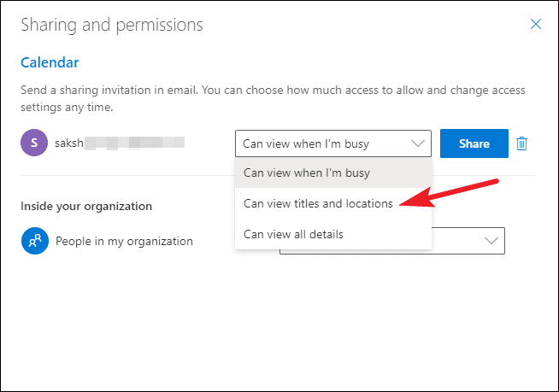Click the 'Inside your organization' heading
559x392 pixels.
tap(86, 206)
